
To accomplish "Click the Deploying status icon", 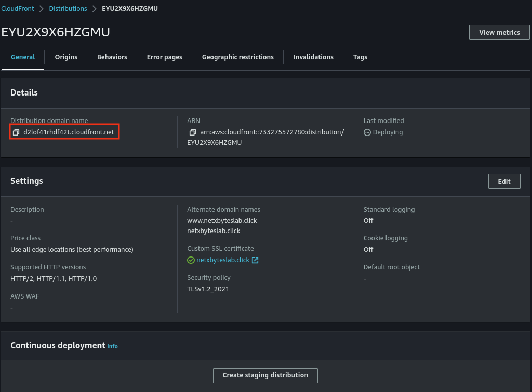I will (367, 132).
